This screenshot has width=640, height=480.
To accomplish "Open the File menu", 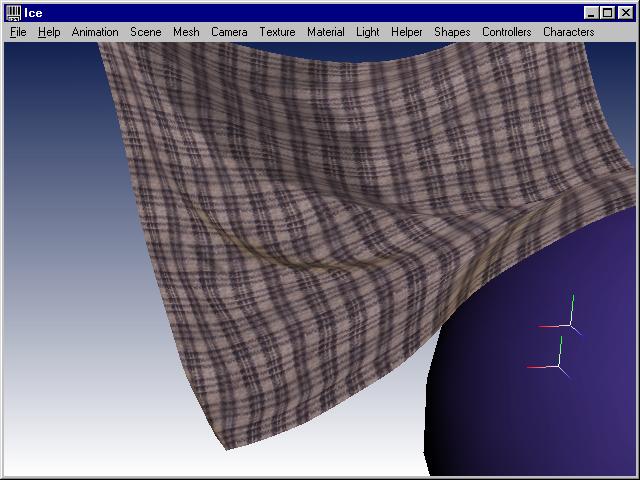I will [18, 32].
